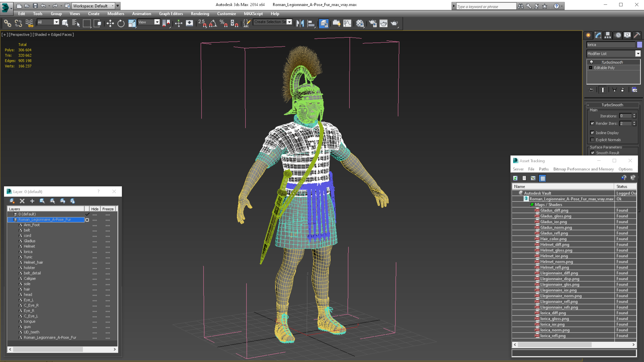Click Delete layer X icon in Layer dialog

pos(22,201)
